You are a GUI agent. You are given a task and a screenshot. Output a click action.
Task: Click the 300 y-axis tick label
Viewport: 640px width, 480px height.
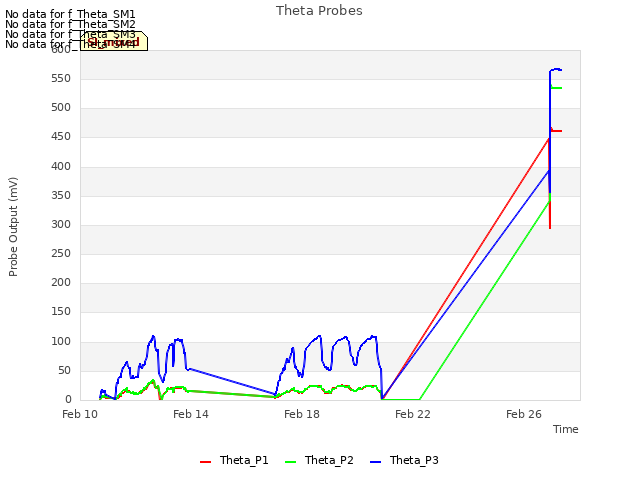tap(61, 224)
